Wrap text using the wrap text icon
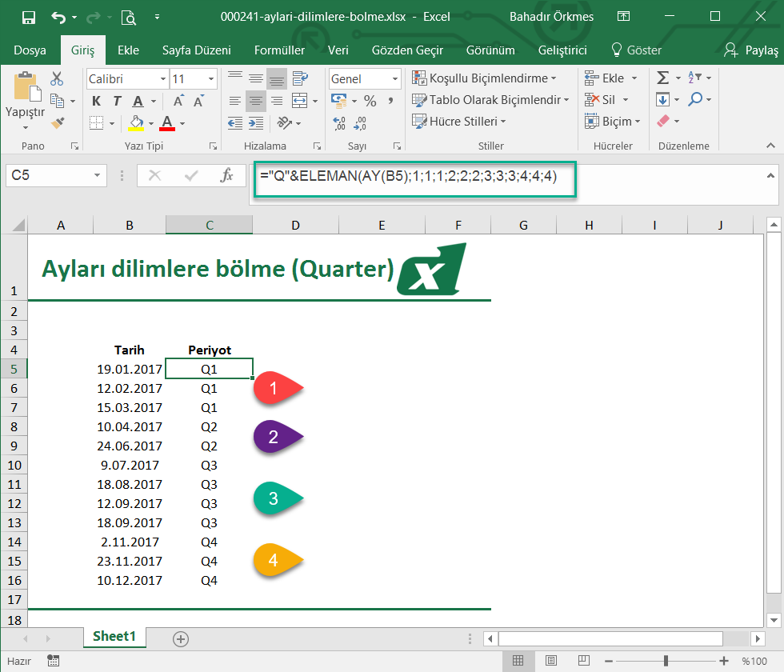The image size is (784, 672). click(x=300, y=78)
